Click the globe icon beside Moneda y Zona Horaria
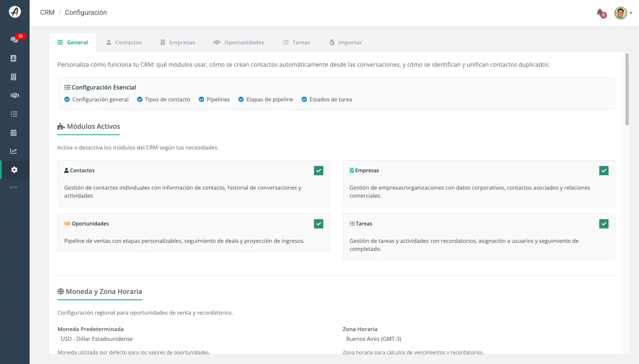The image size is (639, 364). 61,292
